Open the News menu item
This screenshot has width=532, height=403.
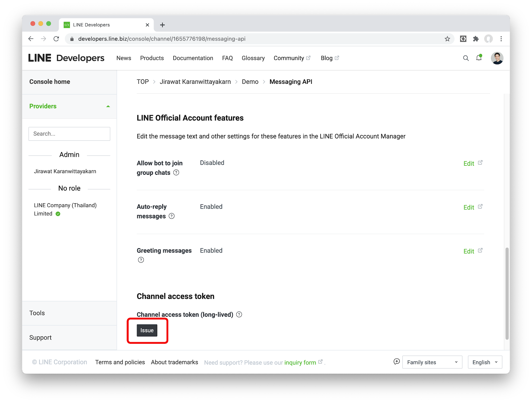click(124, 58)
